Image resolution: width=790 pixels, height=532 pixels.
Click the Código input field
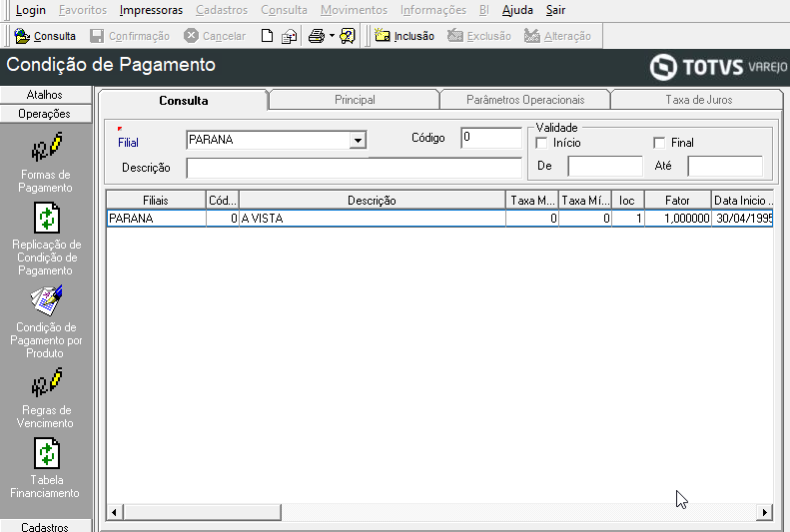coord(491,138)
